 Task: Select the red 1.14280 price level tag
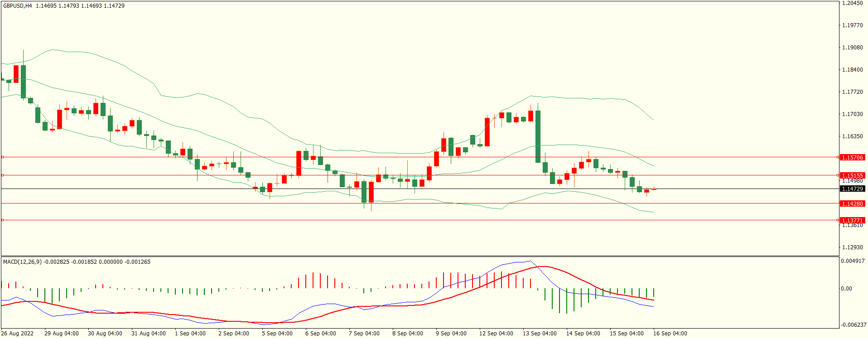[x=852, y=203]
